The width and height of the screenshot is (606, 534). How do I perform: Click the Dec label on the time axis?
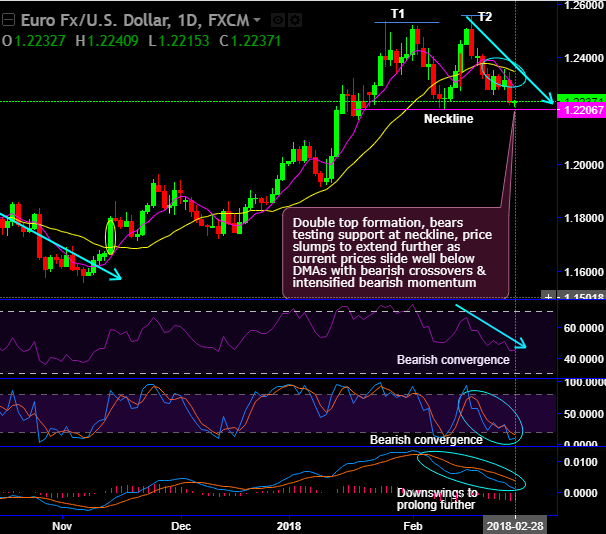181,526
